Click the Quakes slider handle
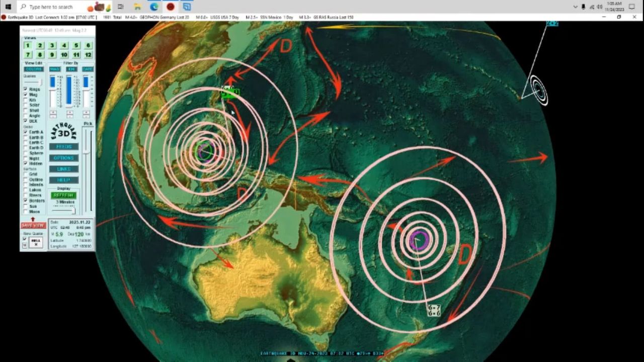644x362 pixels. pos(40,82)
